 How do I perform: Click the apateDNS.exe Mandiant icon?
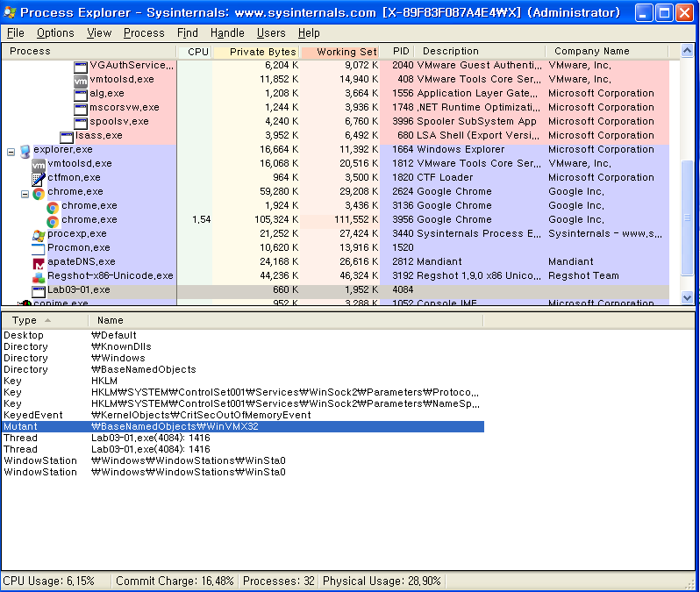[x=39, y=264]
